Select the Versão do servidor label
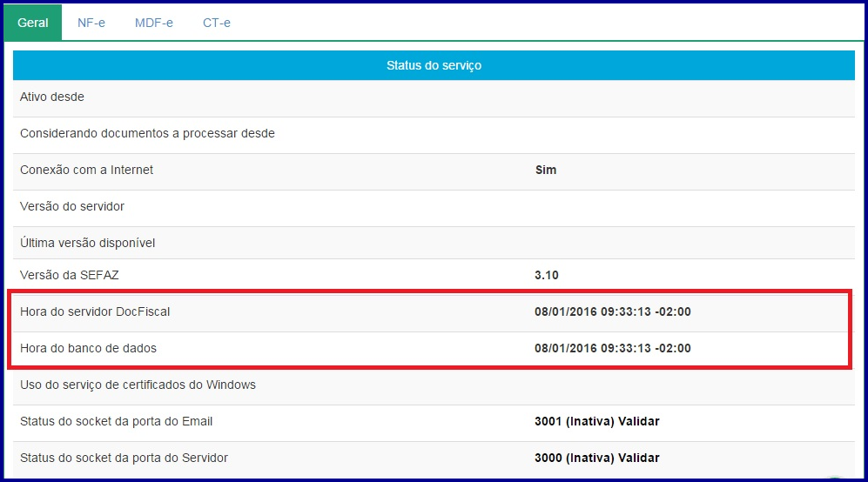The height and width of the screenshot is (482, 868). click(x=72, y=206)
